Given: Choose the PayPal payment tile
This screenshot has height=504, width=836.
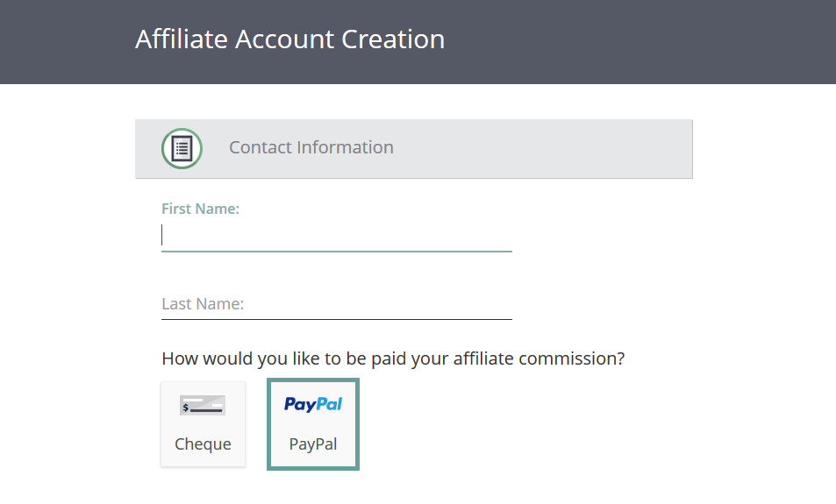Looking at the screenshot, I should click(x=313, y=424).
